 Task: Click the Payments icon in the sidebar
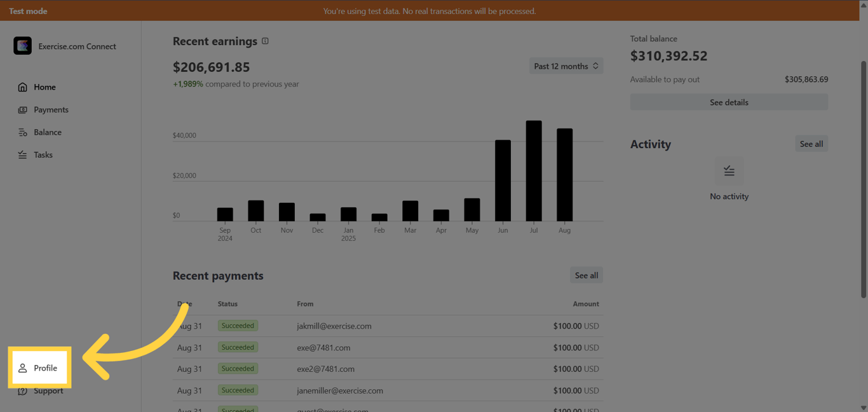point(23,110)
